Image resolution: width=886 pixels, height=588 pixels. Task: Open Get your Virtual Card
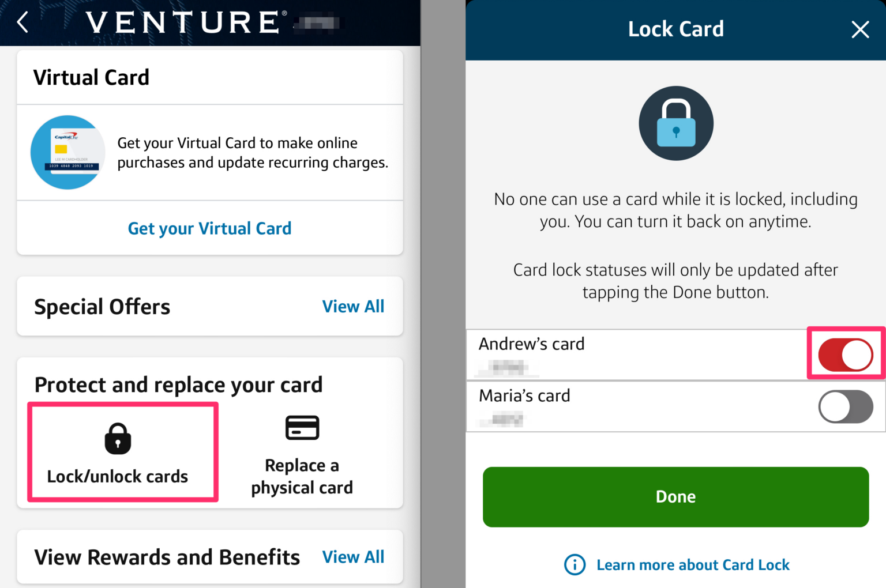tap(209, 228)
